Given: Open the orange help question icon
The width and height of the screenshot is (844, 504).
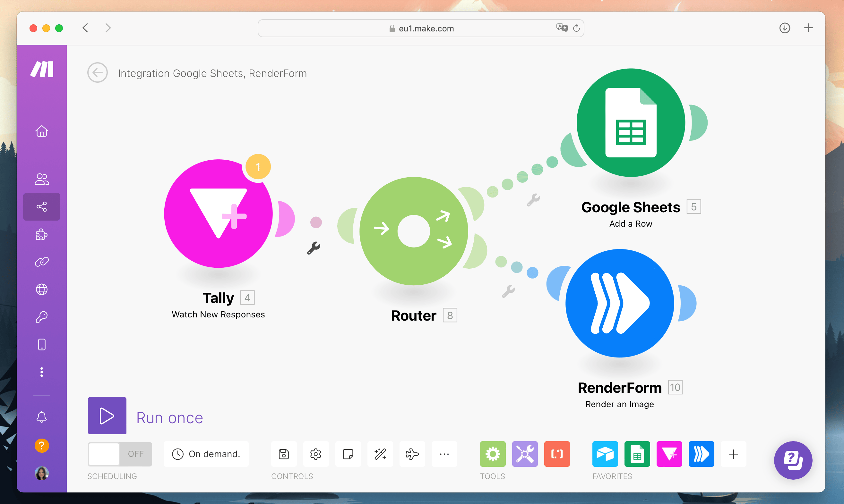Looking at the screenshot, I should point(42,445).
